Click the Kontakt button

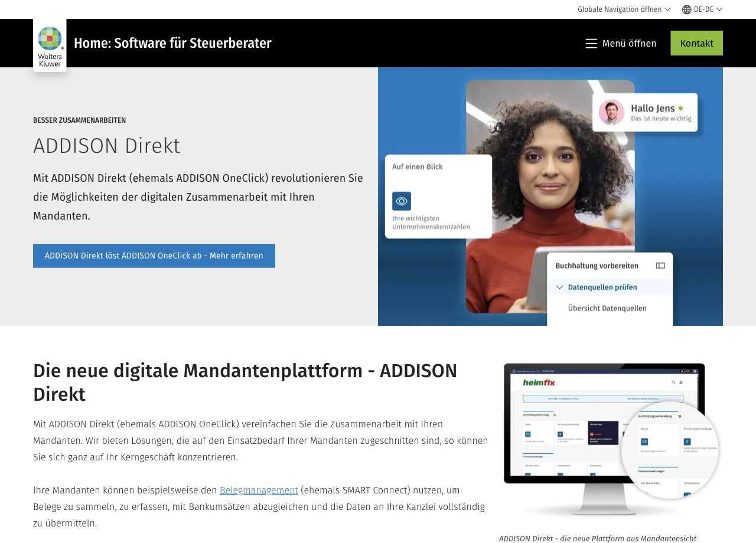click(x=697, y=43)
